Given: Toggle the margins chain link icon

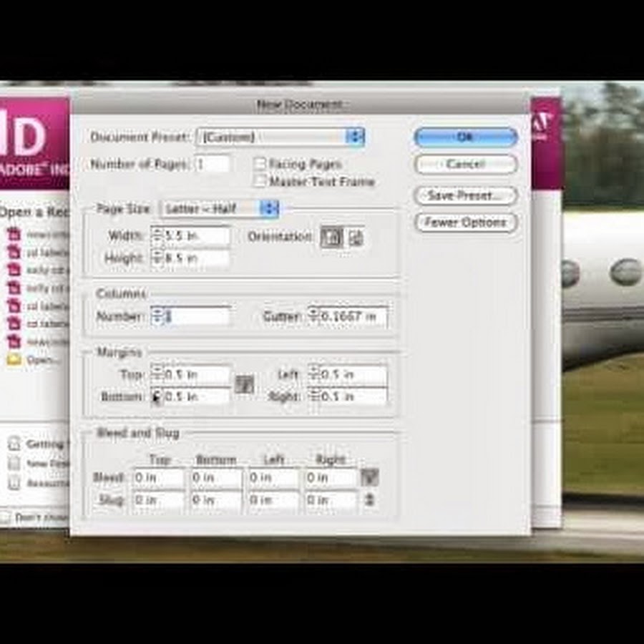Looking at the screenshot, I should coord(245,384).
